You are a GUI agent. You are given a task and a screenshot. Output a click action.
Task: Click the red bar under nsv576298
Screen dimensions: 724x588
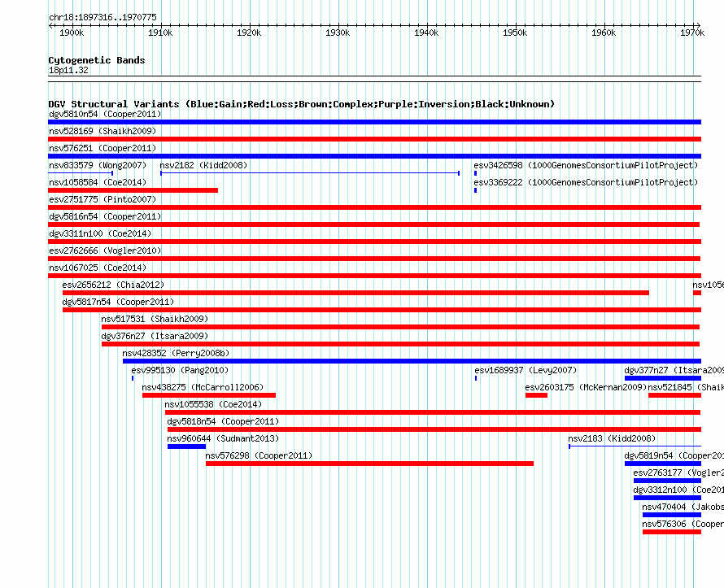tap(369, 464)
